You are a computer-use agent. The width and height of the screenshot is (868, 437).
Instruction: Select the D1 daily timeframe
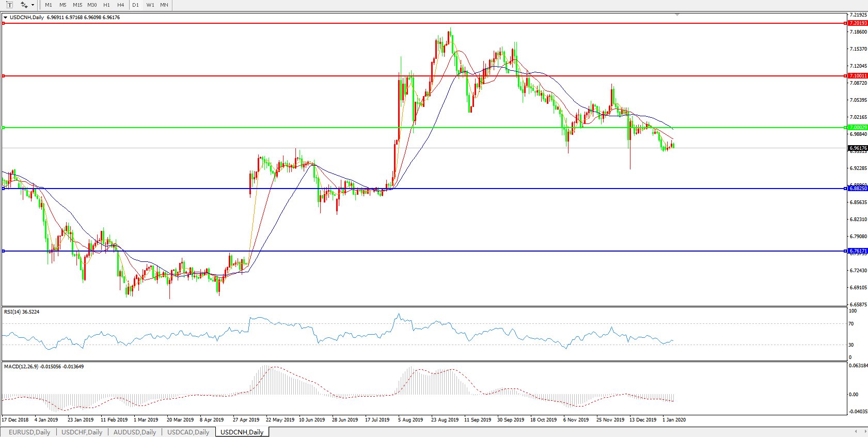pos(135,5)
